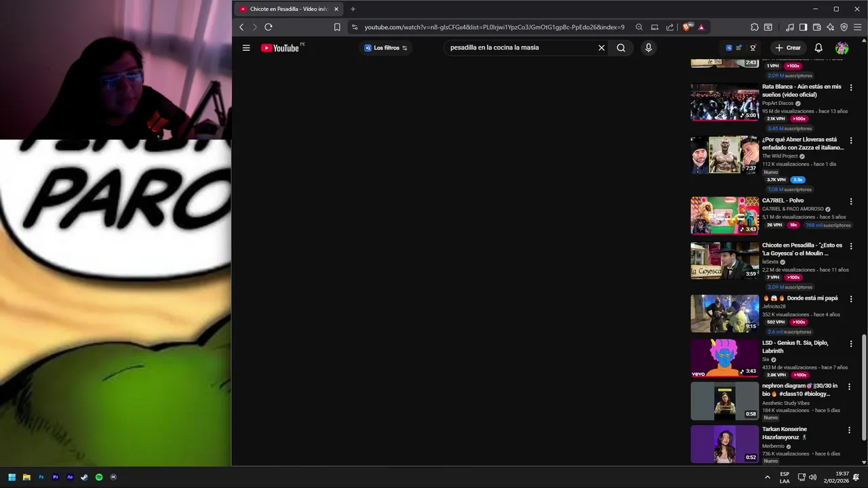Open Leo AI sparkle icon
Screen dimensions: 868x488
(831, 27)
